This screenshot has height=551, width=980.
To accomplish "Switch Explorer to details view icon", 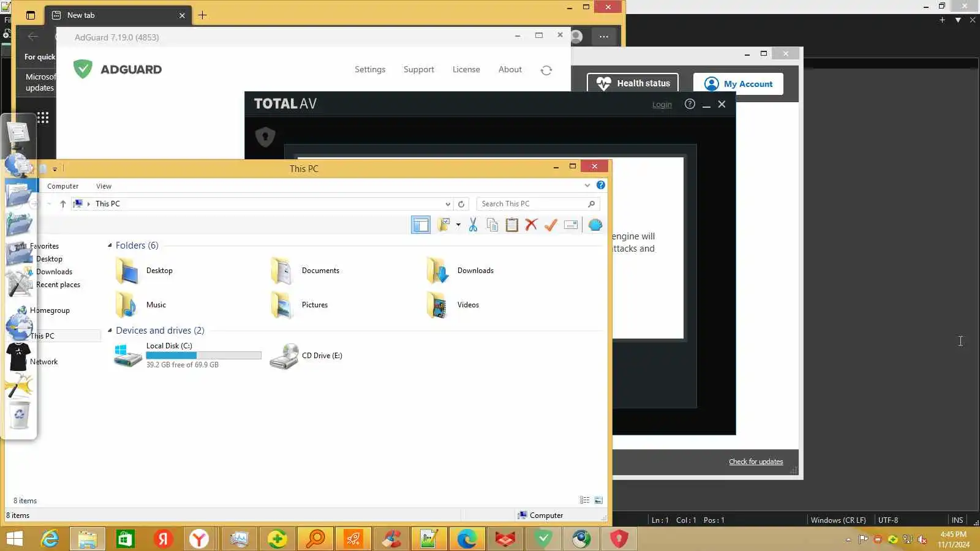I will click(585, 501).
